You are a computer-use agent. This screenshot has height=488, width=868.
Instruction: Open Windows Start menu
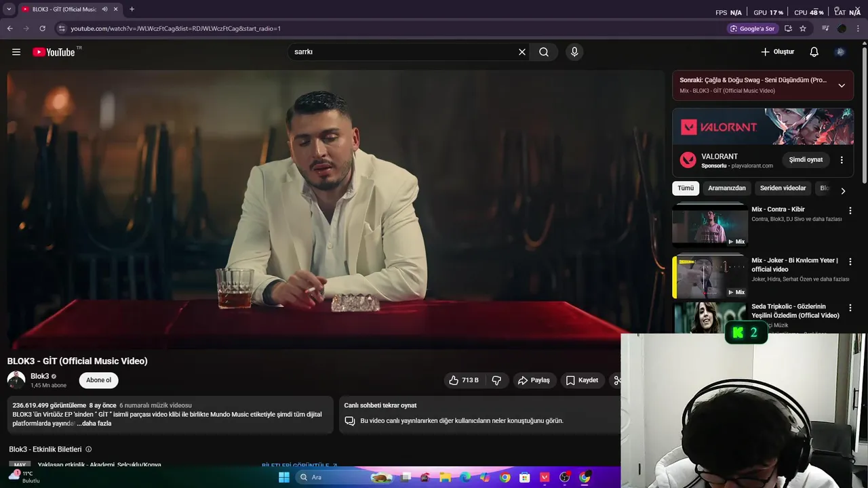click(x=284, y=477)
